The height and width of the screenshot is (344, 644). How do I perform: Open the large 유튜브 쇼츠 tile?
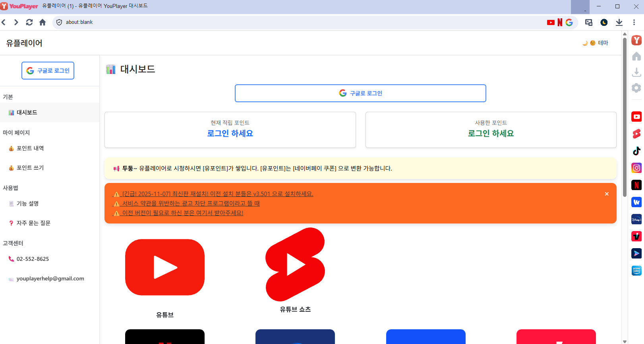tap(295, 264)
